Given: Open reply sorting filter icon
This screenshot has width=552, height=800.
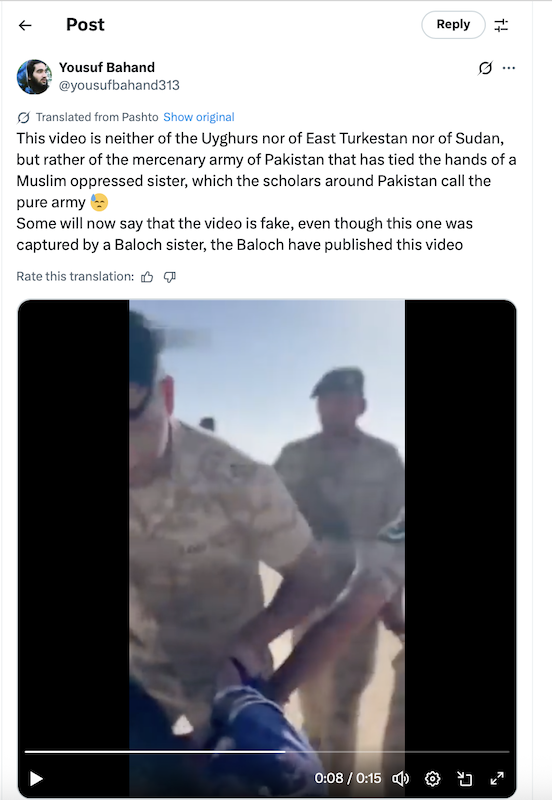Looking at the screenshot, I should (501, 25).
